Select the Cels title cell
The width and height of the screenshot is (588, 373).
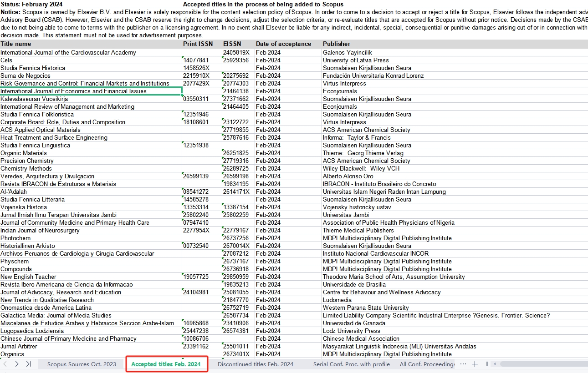point(91,60)
